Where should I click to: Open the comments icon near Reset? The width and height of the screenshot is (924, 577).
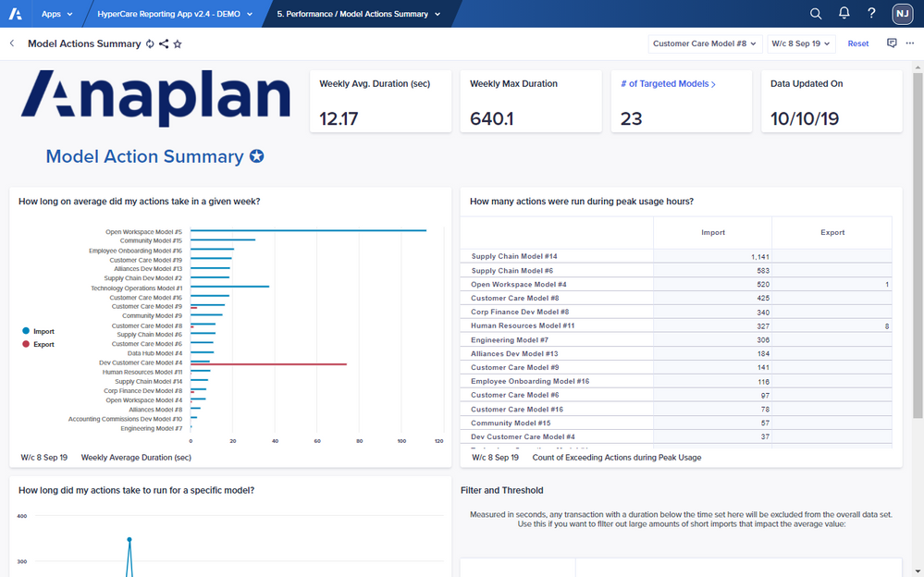pyautogui.click(x=892, y=43)
